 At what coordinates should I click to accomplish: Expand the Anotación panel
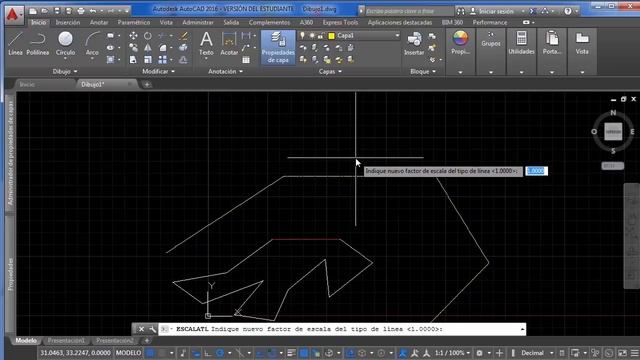tap(225, 71)
